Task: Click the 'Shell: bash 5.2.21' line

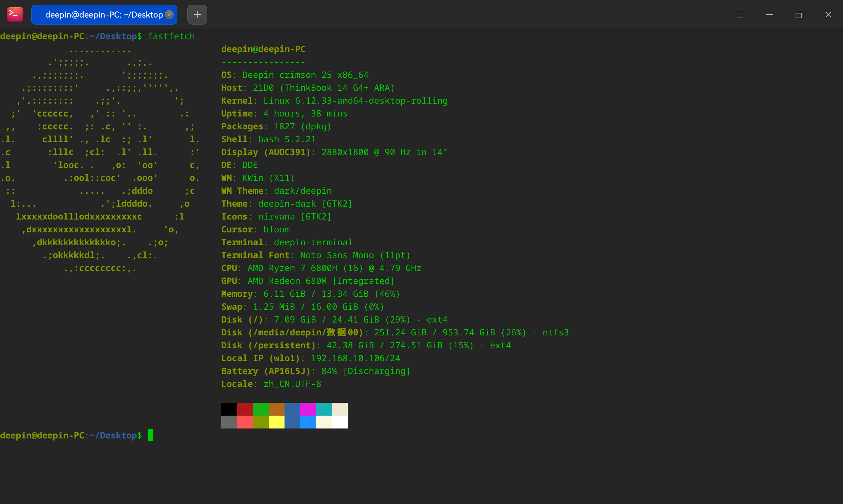Action: [269, 140]
